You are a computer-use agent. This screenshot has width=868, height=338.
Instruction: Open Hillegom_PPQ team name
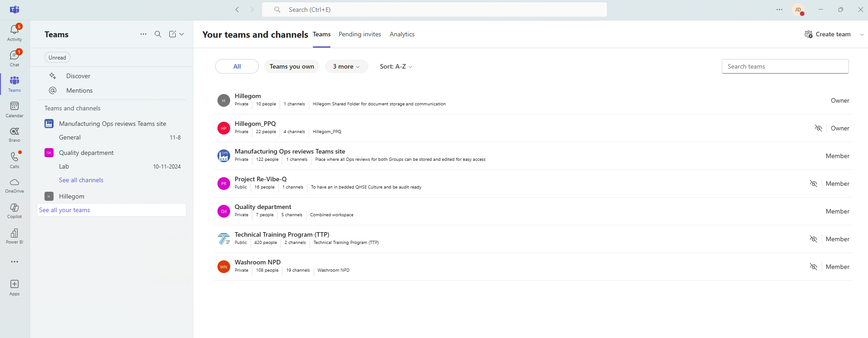255,124
